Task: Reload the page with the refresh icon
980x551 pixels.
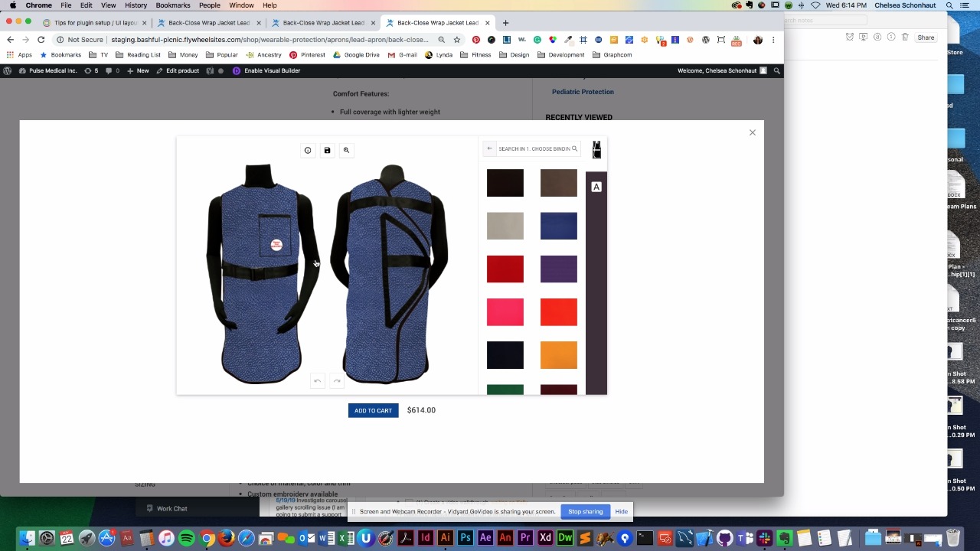Action: (x=41, y=40)
